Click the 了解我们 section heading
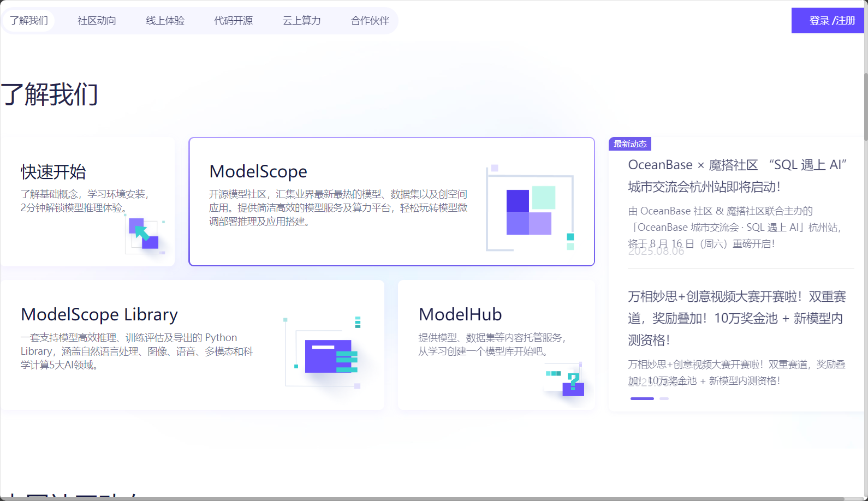868x501 pixels. tap(49, 94)
